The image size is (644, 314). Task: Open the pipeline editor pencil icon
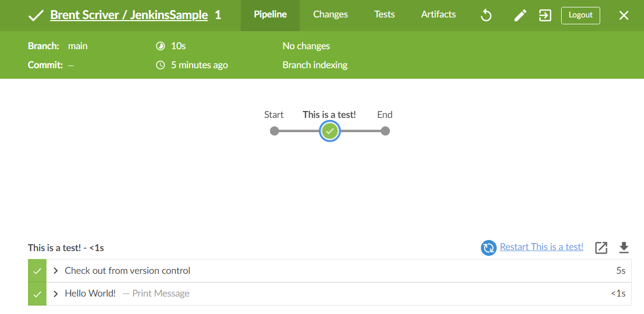(x=520, y=15)
